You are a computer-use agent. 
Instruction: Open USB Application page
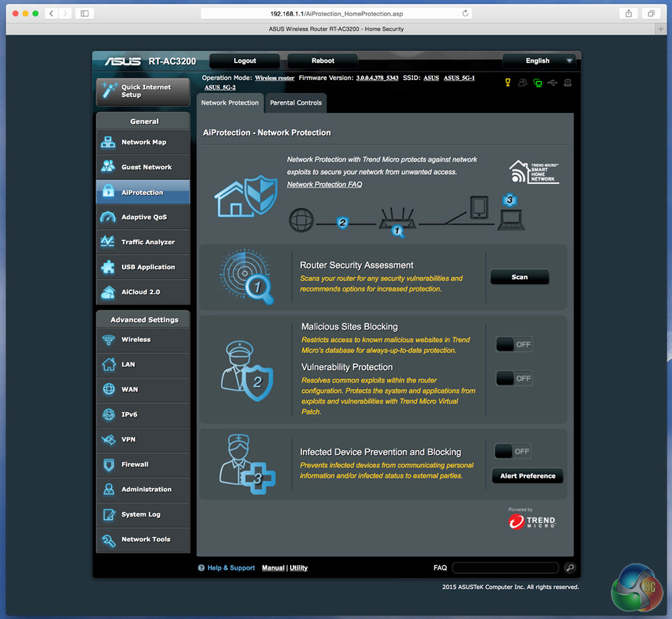[143, 267]
